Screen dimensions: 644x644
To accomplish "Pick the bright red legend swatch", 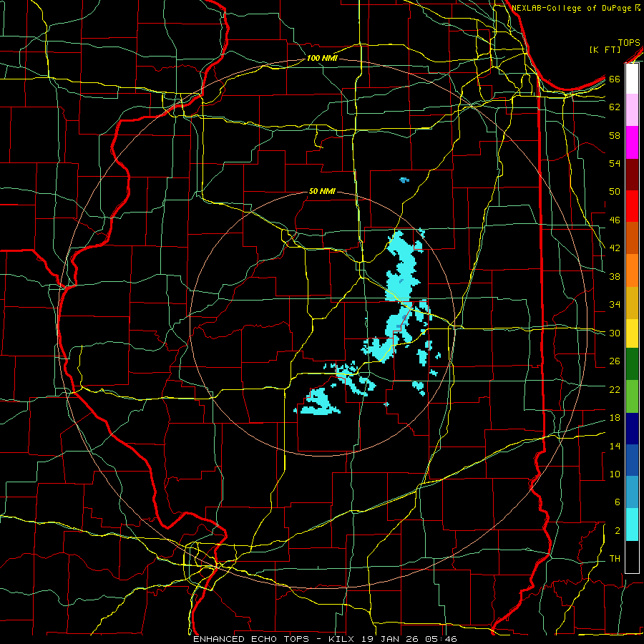I will (x=632, y=206).
